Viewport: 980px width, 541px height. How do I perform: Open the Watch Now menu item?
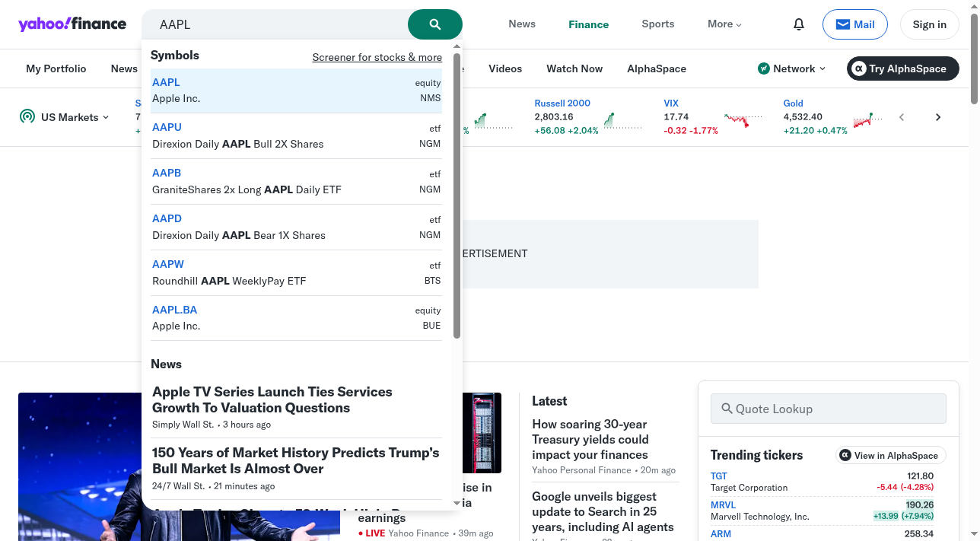574,68
